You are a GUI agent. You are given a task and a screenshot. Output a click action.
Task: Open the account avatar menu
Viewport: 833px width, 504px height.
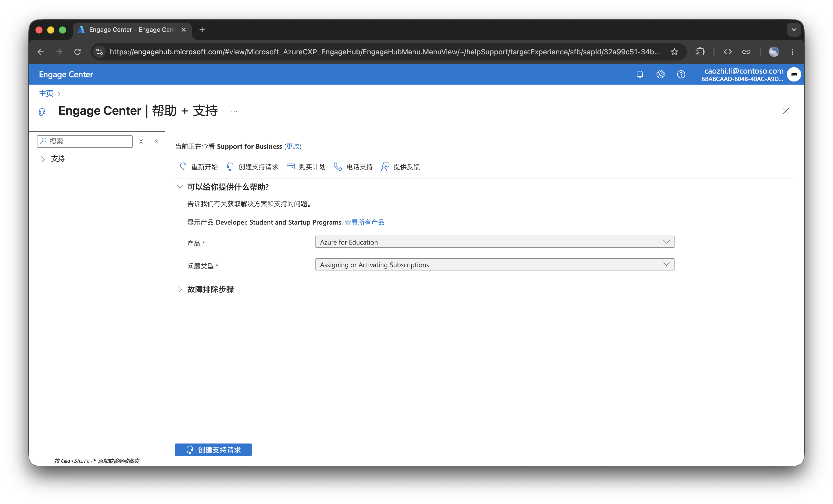(x=794, y=74)
